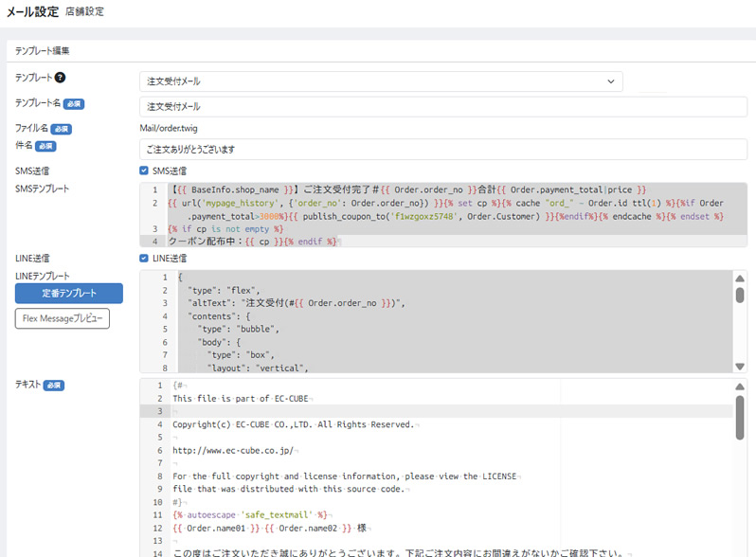This screenshot has width=756, height=557.
Task: Click the dropdown chevron arrow of template selector
Action: tap(610, 81)
